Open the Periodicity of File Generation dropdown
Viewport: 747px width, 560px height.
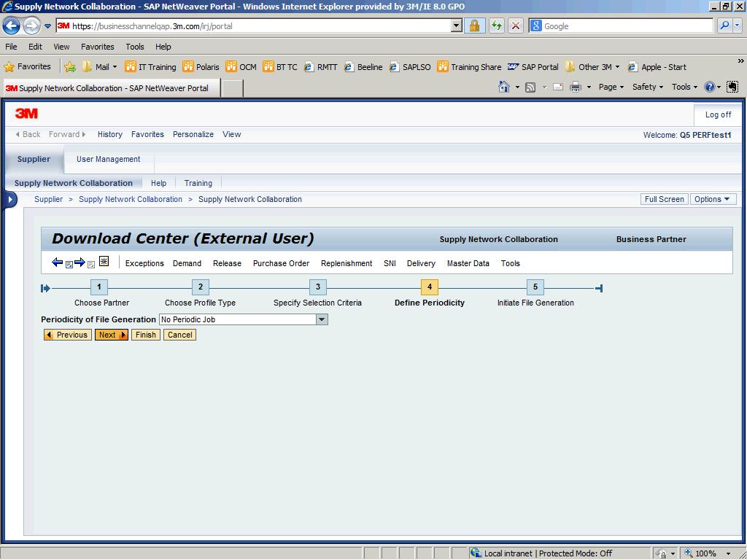point(322,319)
